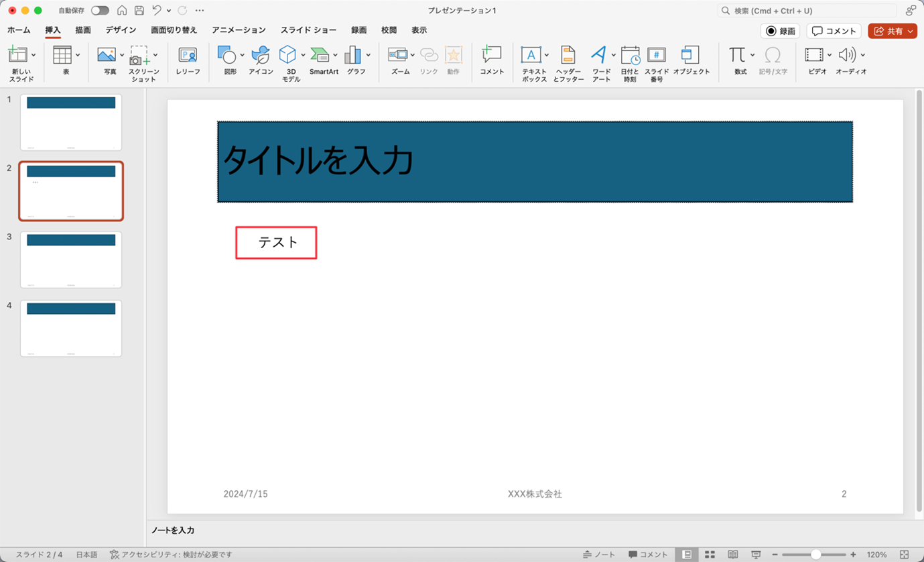Expand the スクリーンショット dropdown arrow
This screenshot has width=924, height=562.
155,55
